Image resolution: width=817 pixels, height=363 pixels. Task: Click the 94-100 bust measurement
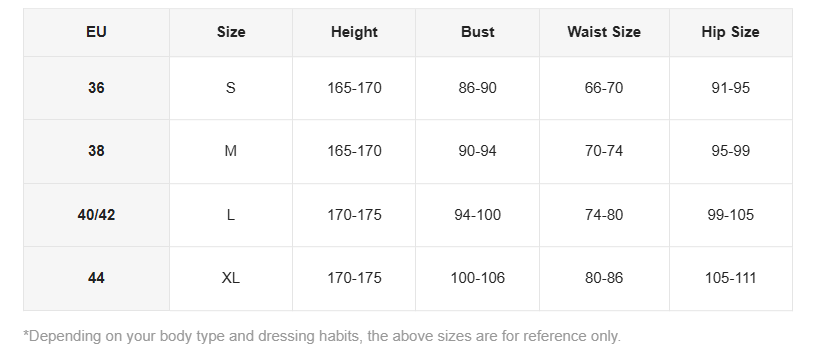pyautogui.click(x=477, y=215)
